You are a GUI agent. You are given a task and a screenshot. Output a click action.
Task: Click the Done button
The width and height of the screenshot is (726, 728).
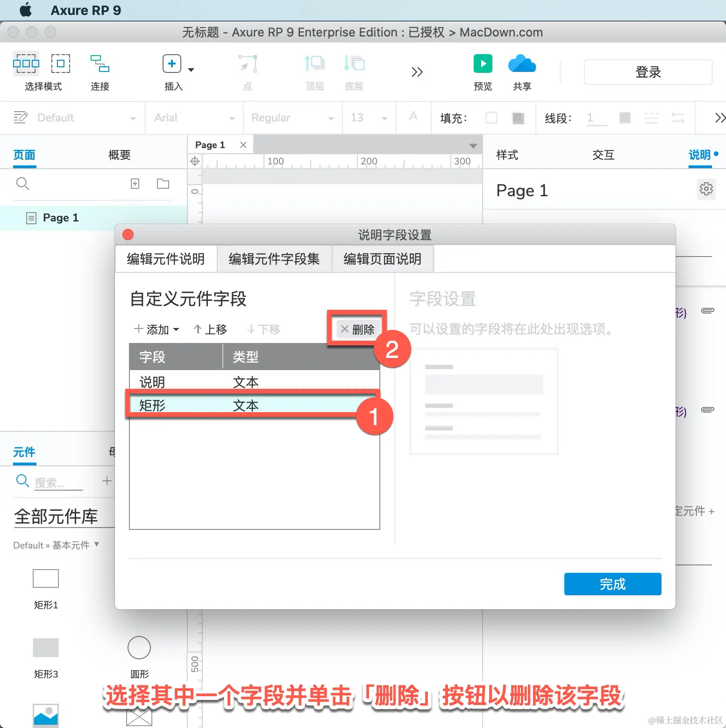612,584
